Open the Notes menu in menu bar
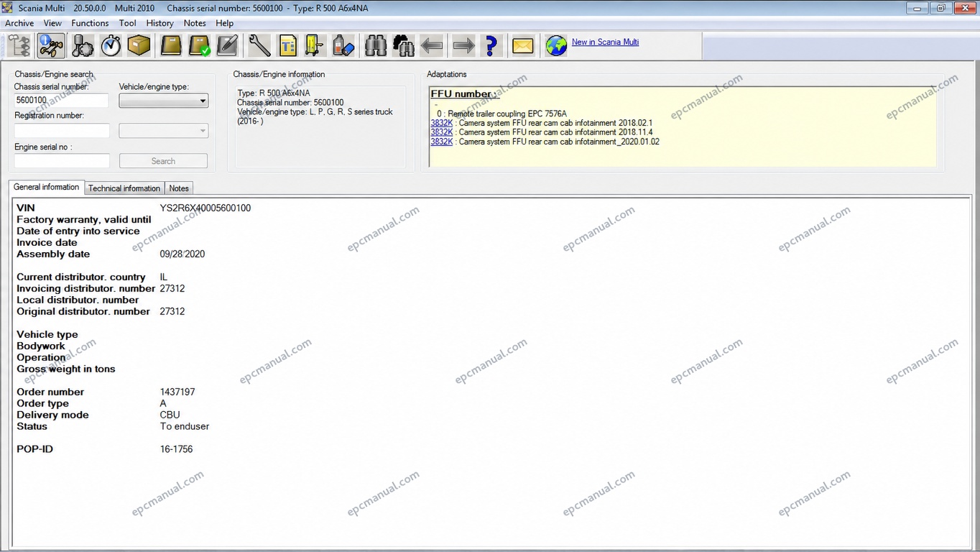 [195, 23]
